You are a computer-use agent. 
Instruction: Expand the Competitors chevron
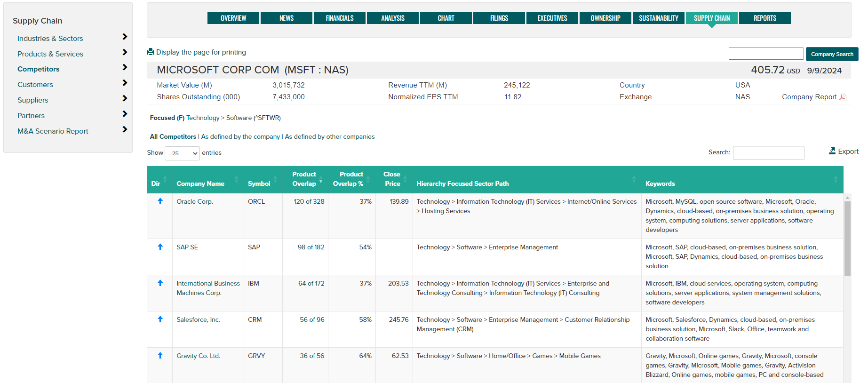pyautogui.click(x=125, y=67)
